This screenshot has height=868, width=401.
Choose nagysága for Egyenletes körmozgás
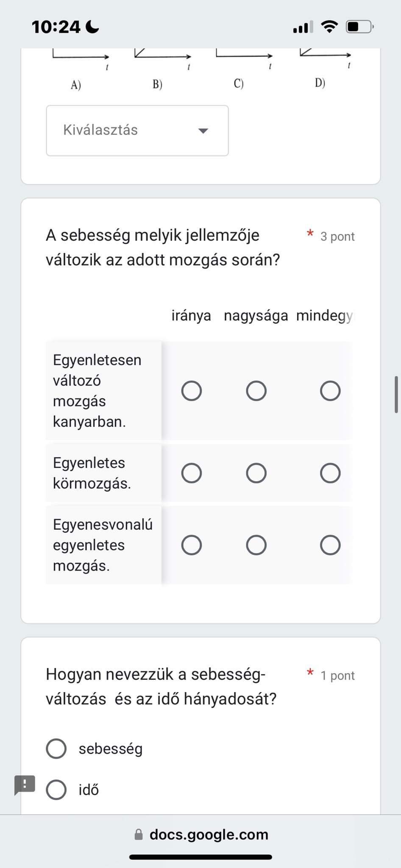(x=256, y=473)
